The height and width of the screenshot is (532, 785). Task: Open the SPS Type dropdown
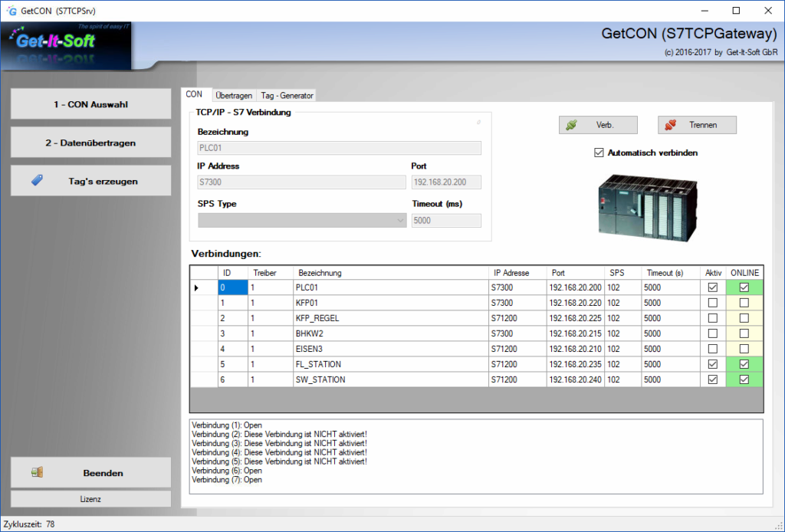coord(399,220)
